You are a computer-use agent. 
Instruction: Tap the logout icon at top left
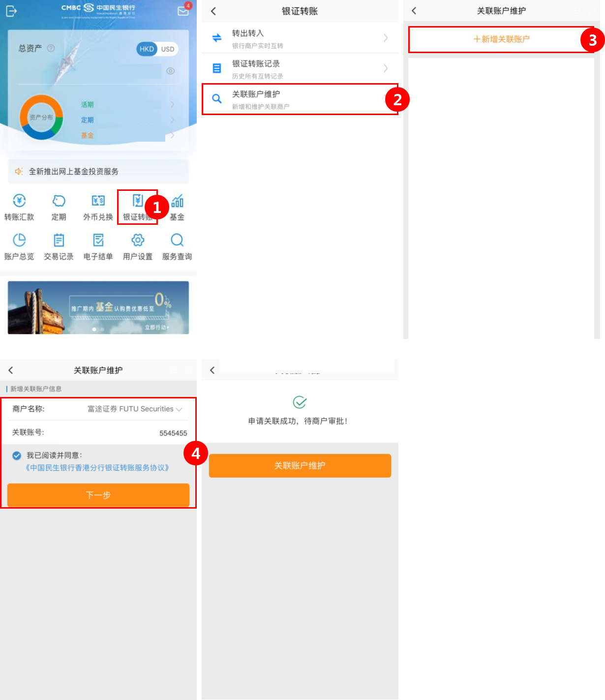click(11, 11)
